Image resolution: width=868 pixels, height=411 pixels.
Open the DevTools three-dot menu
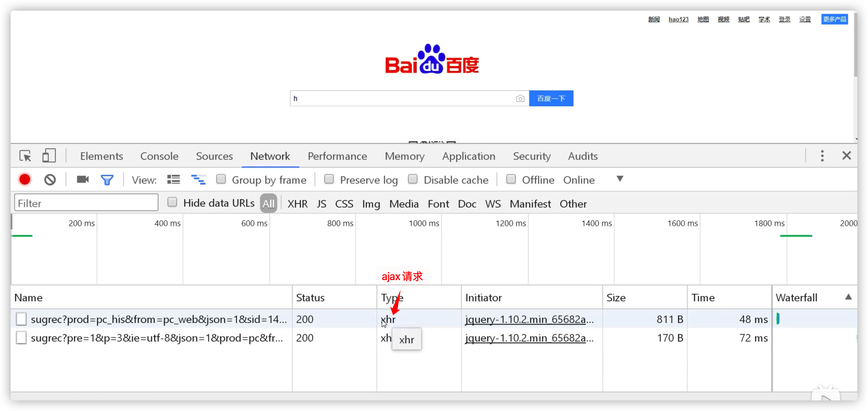pyautogui.click(x=822, y=156)
